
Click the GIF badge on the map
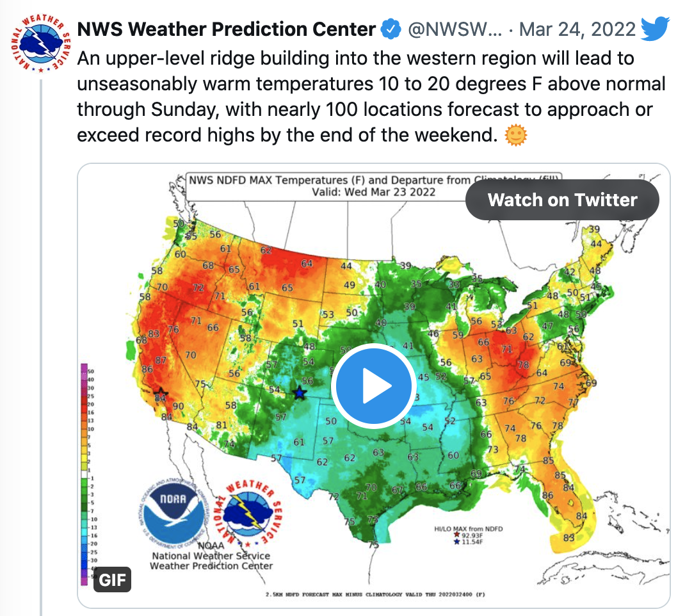coord(112,580)
